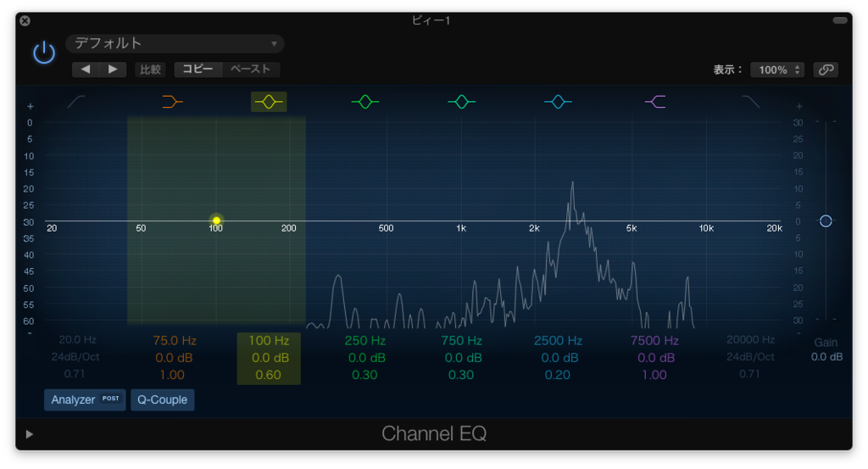The height and width of the screenshot is (469, 868).
Task: Click the 20.0 Hz low-cut frequency value
Action: click(x=77, y=339)
